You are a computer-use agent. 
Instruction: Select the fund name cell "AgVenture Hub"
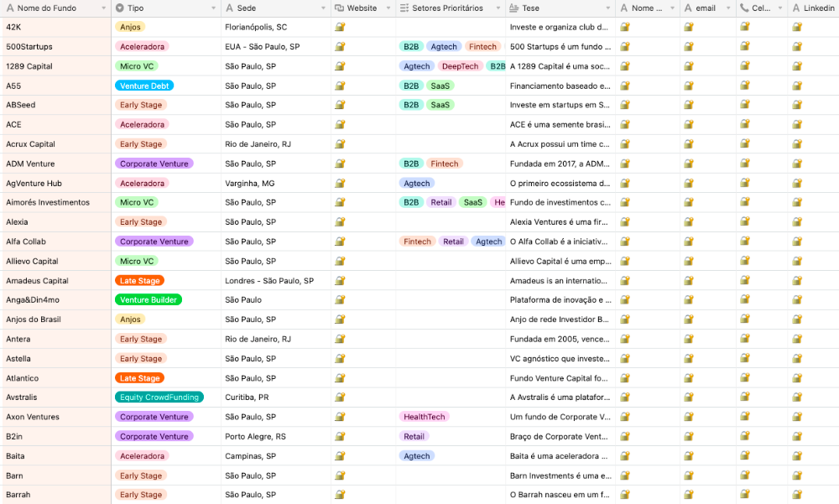pyautogui.click(x=56, y=183)
